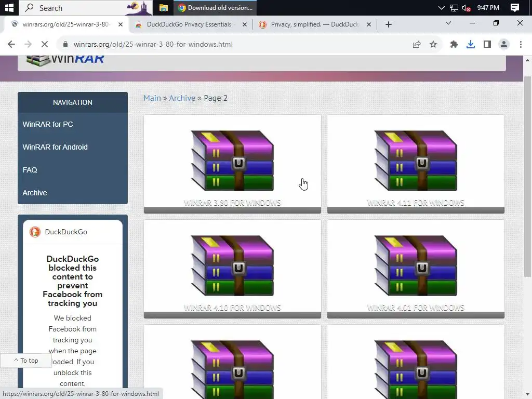Open WinRAR 3.80 for Windows thumbnail
The width and height of the screenshot is (532, 399).
(232, 160)
